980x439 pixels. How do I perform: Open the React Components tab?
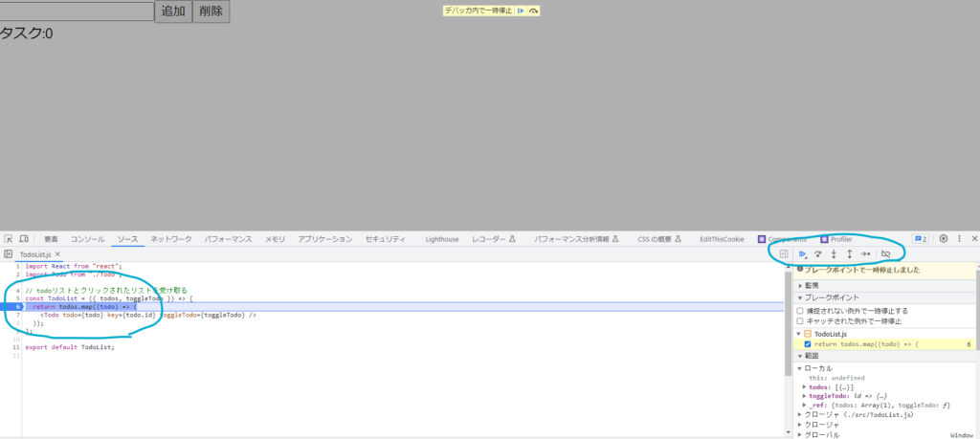point(782,239)
